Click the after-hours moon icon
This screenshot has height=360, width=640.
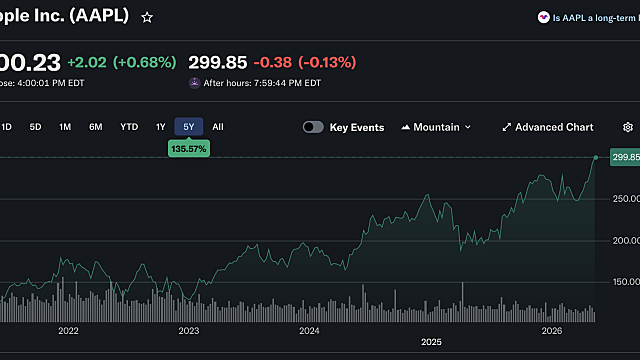coord(194,83)
